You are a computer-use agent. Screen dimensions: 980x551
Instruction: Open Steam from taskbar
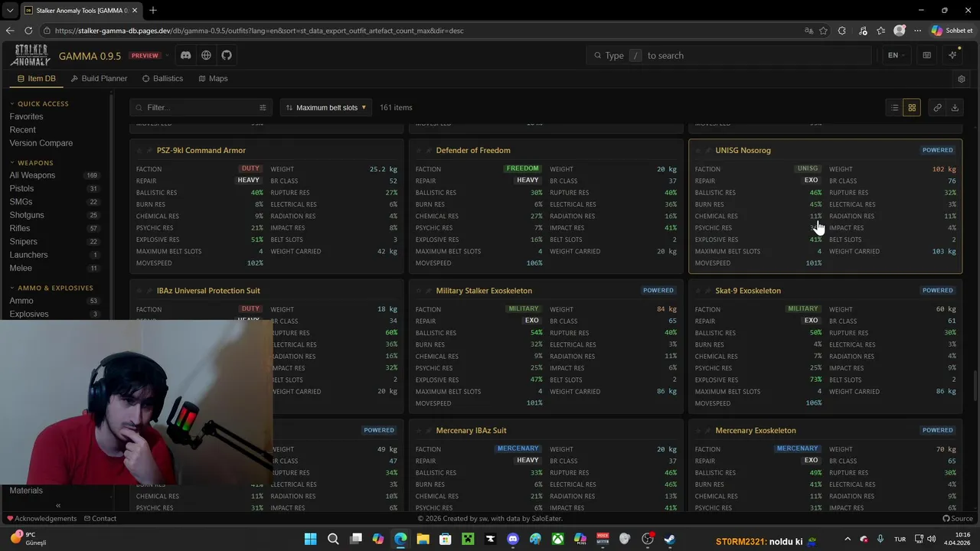670,540
